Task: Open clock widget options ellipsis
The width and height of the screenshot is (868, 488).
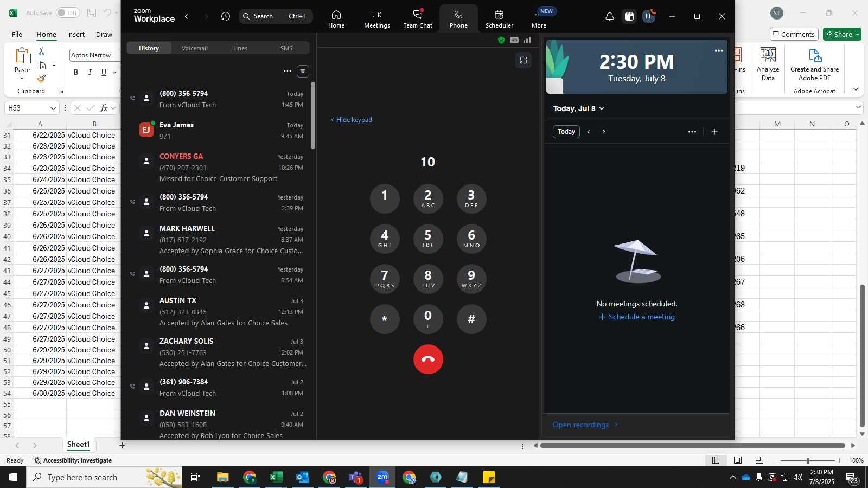Action: (719, 50)
